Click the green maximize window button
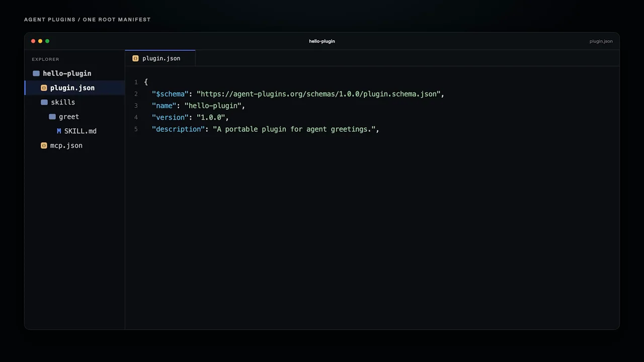This screenshot has width=644, height=362. tap(47, 41)
